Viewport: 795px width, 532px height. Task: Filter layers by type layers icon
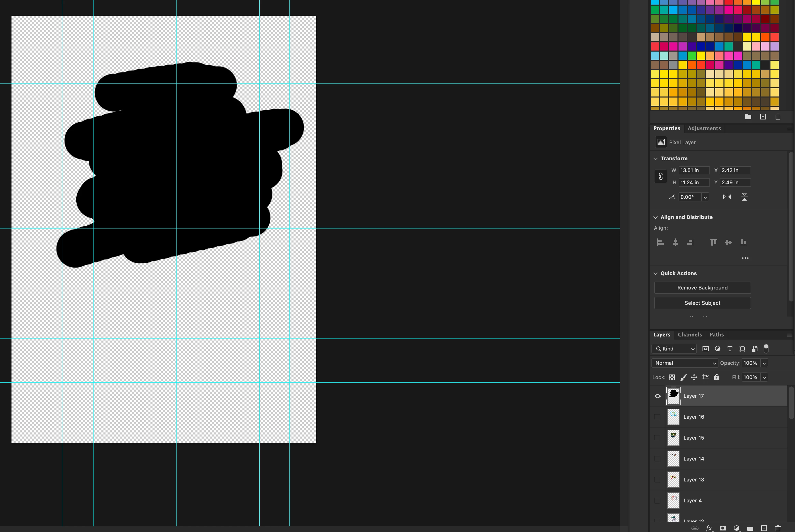pyautogui.click(x=730, y=349)
